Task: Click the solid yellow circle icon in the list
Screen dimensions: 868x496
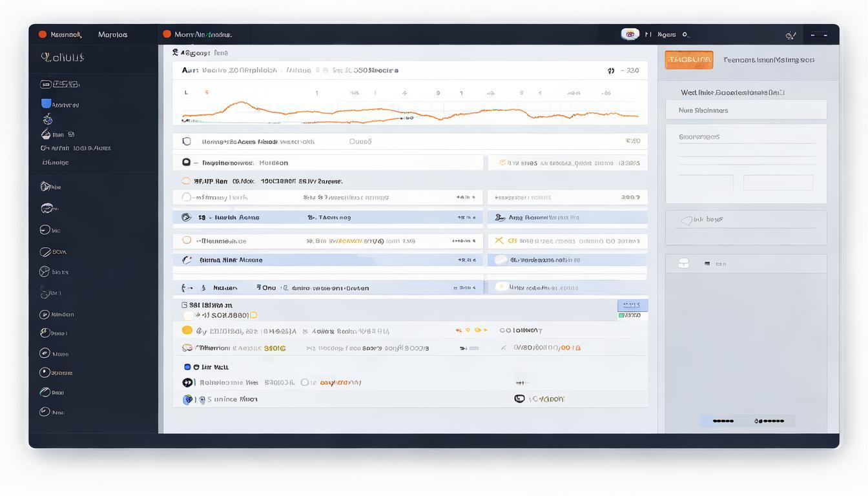Action: pyautogui.click(x=187, y=330)
